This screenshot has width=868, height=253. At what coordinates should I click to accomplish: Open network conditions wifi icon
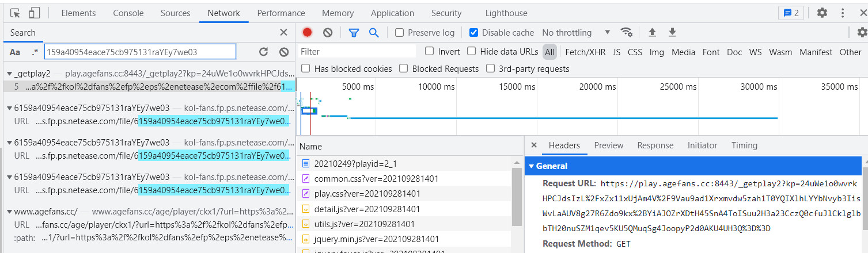tap(626, 32)
